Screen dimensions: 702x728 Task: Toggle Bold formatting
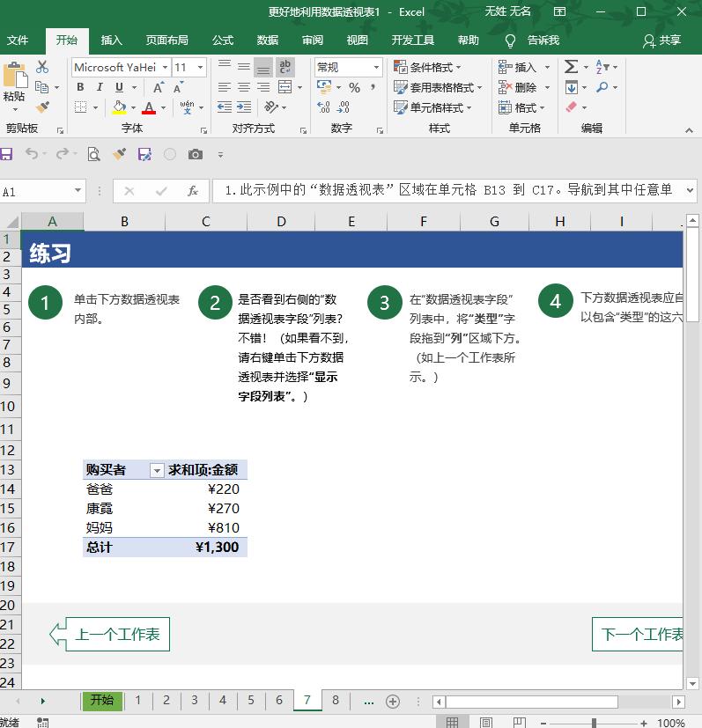tap(80, 87)
